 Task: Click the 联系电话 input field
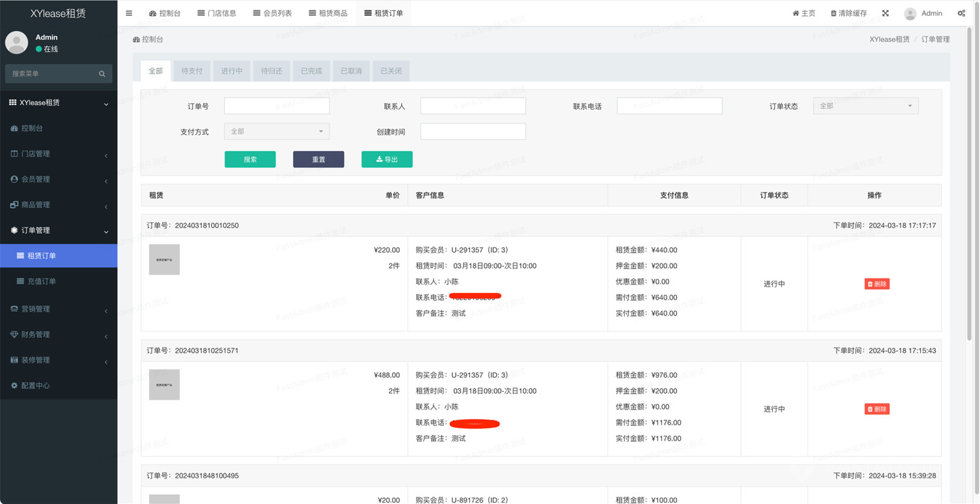point(669,106)
